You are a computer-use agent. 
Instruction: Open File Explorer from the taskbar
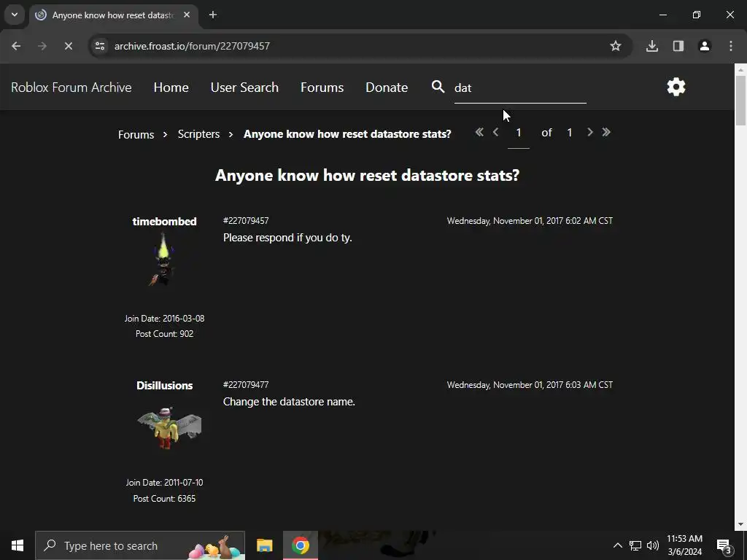[x=264, y=545]
